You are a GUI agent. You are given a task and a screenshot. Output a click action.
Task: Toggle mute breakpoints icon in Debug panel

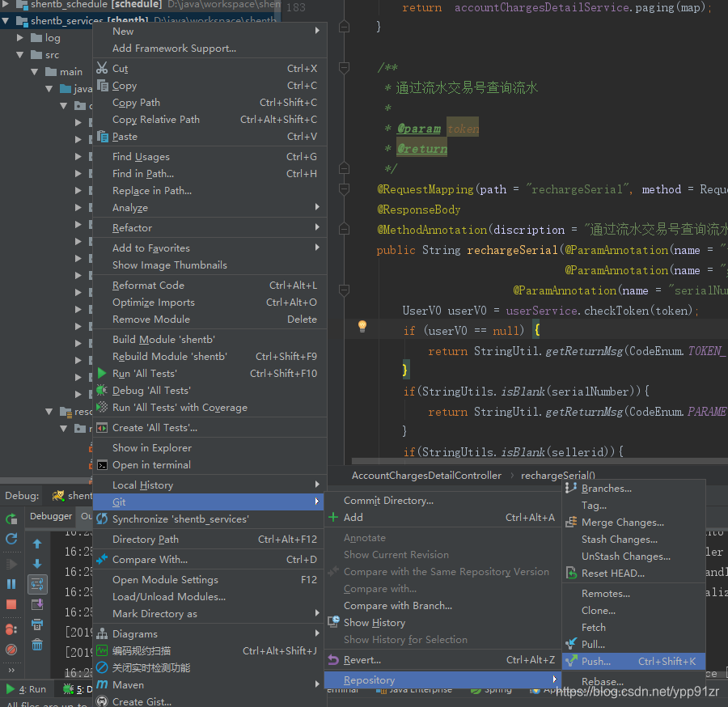(11, 649)
